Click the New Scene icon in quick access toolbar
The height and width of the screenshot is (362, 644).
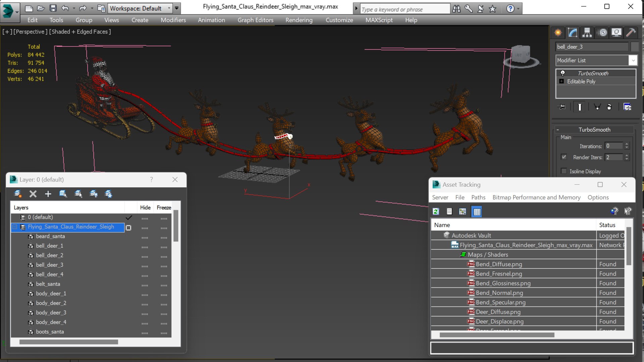[x=29, y=8]
